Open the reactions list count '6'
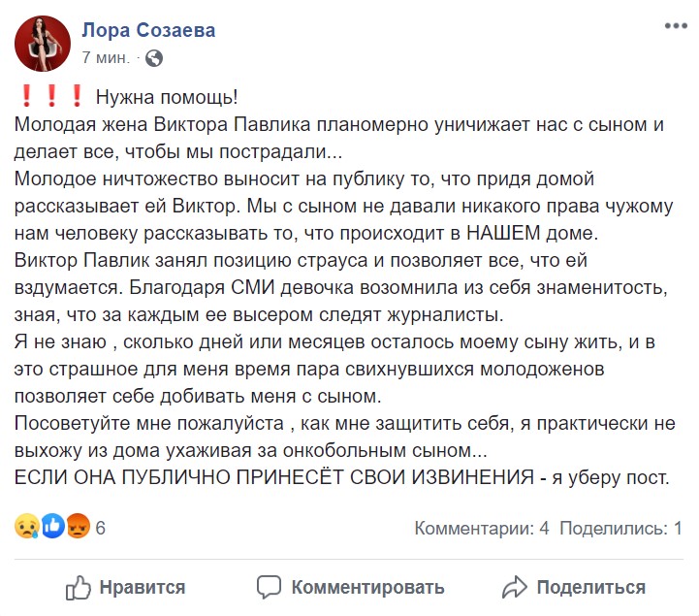The height and width of the screenshot is (616, 699). point(100,529)
